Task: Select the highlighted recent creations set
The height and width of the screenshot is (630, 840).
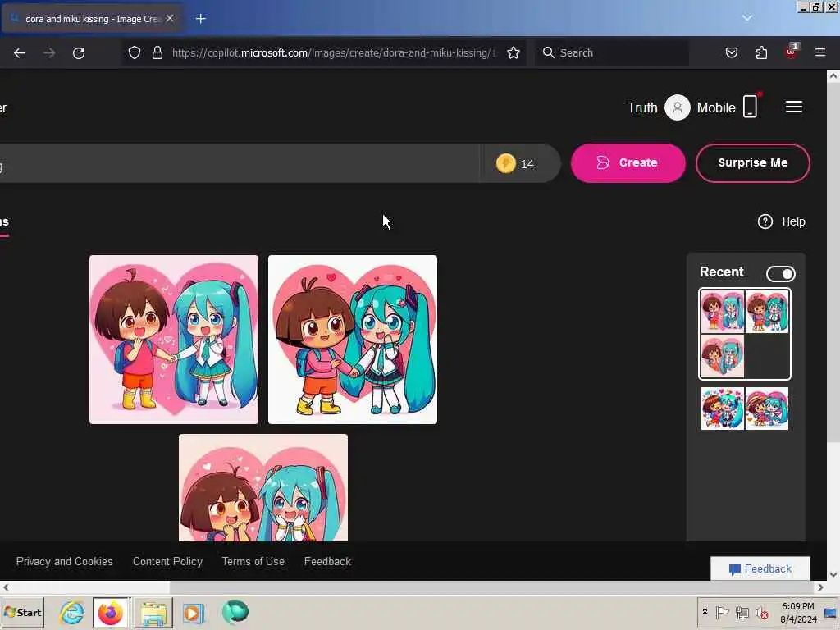Action: [x=745, y=334]
